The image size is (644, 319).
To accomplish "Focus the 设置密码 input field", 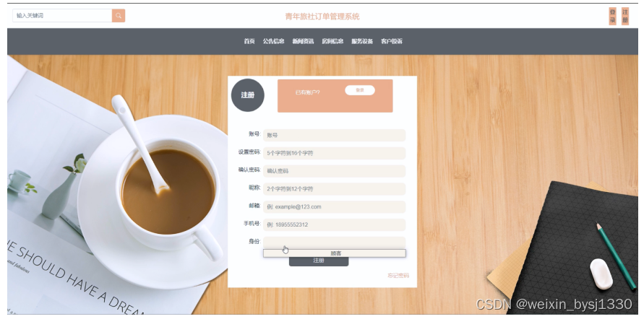I will [x=335, y=153].
